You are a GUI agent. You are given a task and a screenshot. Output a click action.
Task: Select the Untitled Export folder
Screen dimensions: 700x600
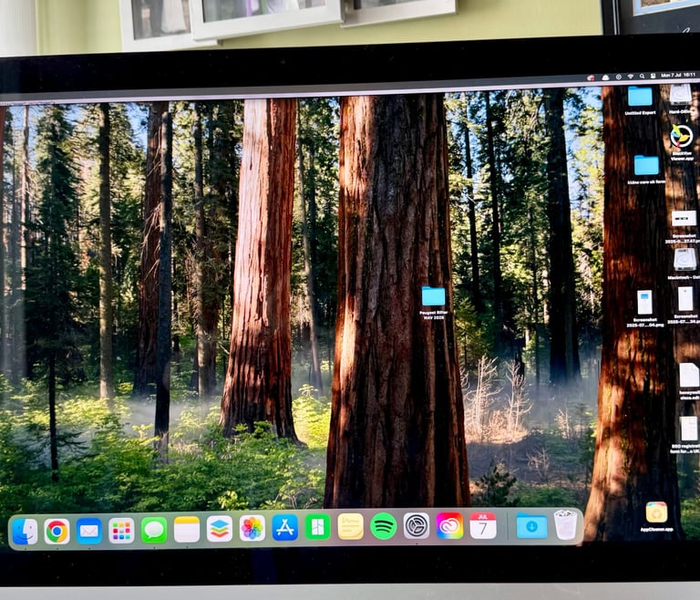click(x=640, y=96)
